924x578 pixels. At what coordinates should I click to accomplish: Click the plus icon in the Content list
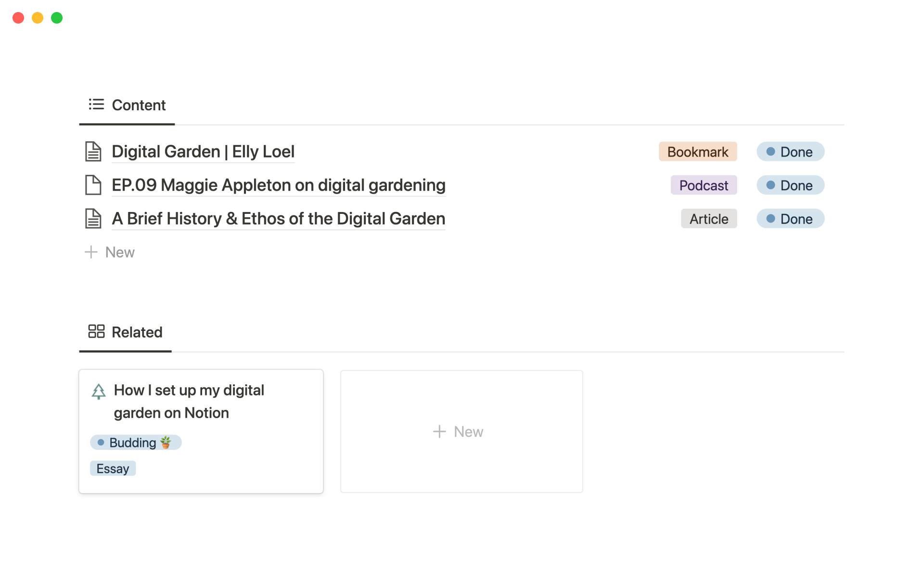pos(91,252)
